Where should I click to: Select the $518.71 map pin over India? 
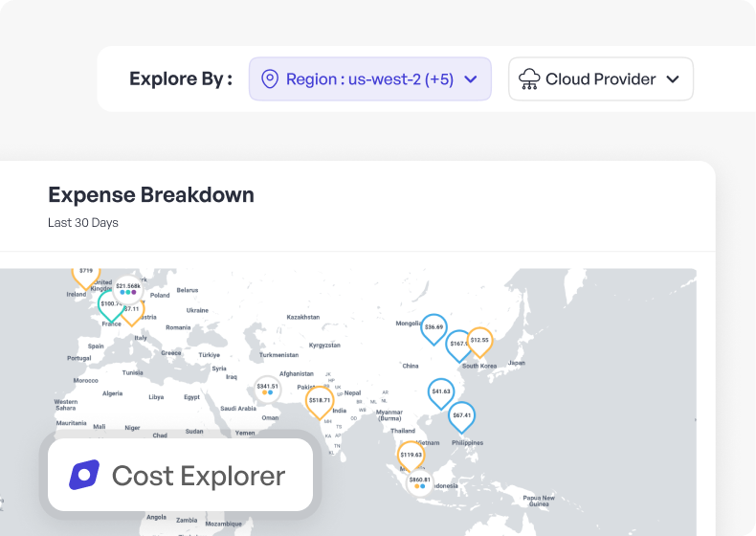tap(320, 401)
